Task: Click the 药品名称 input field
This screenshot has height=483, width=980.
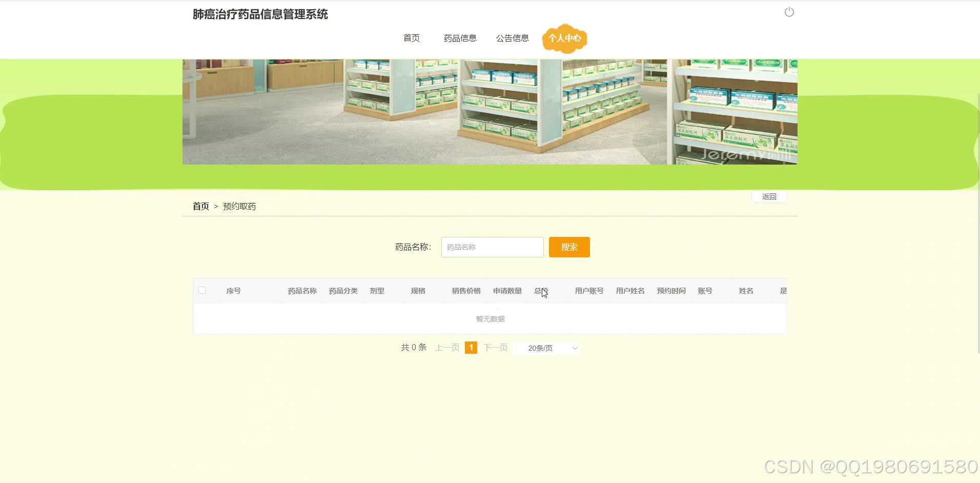Action: point(492,247)
